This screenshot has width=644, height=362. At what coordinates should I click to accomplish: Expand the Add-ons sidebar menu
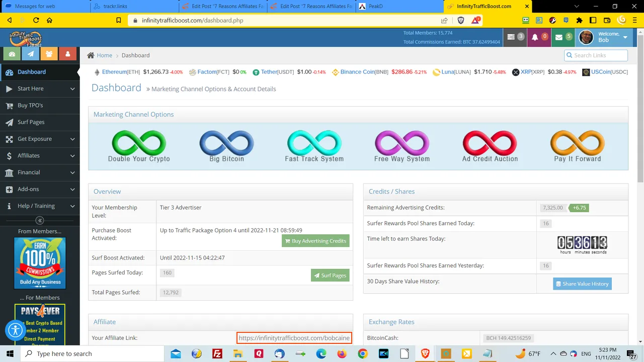(40, 189)
